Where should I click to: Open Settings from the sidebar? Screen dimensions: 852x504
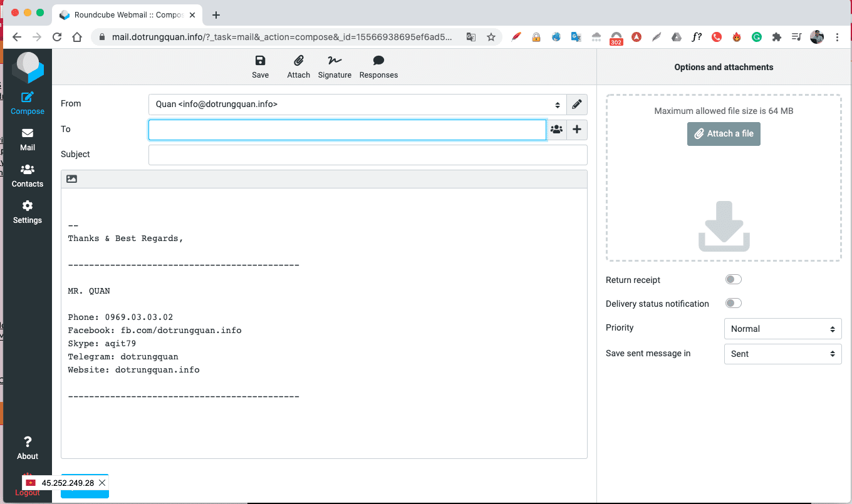click(x=28, y=212)
